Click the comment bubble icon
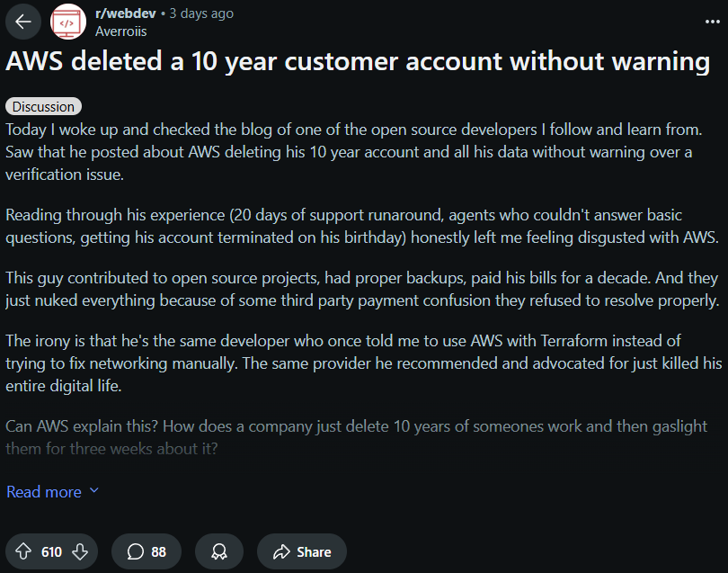 (x=135, y=551)
